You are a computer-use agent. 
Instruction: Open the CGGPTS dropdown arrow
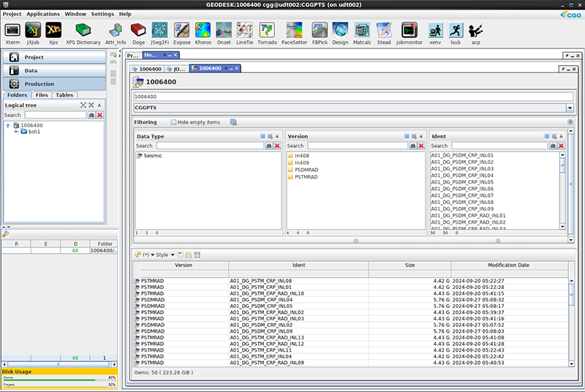click(x=569, y=108)
